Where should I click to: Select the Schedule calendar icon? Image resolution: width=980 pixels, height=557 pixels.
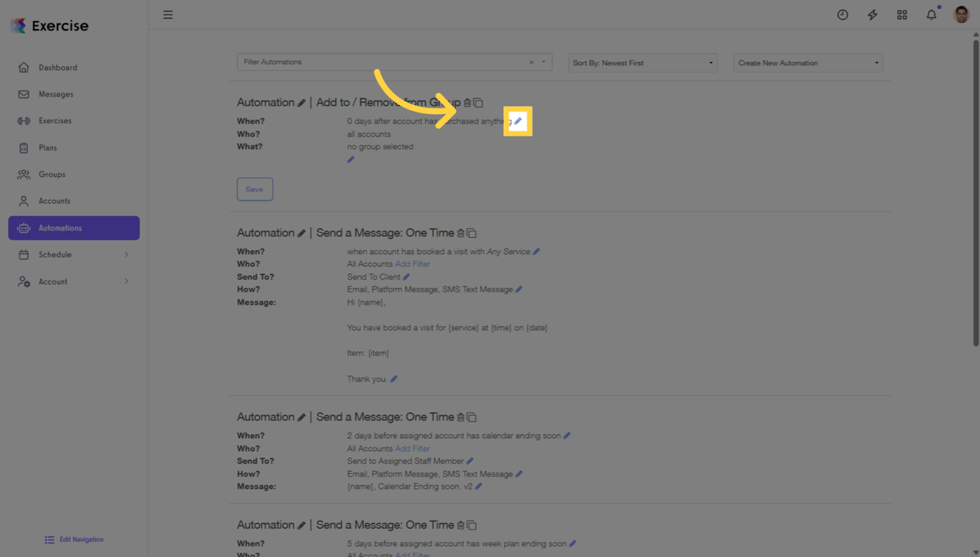pyautogui.click(x=24, y=255)
